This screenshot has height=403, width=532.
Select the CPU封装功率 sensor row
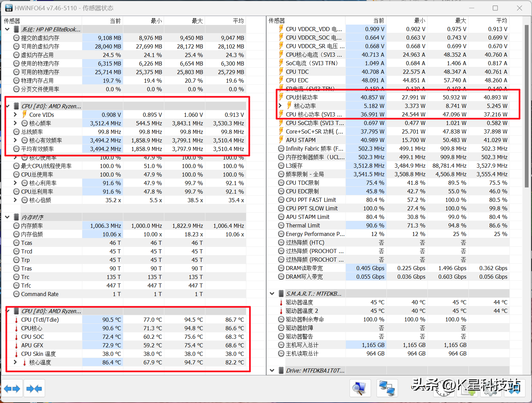pyautogui.click(x=314, y=97)
